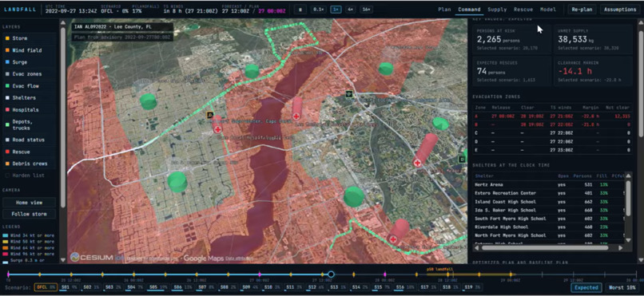Image resolution: width=644 pixels, height=296 pixels.
Task: Click the shelters table scroll-left arrow
Action: tap(476, 248)
